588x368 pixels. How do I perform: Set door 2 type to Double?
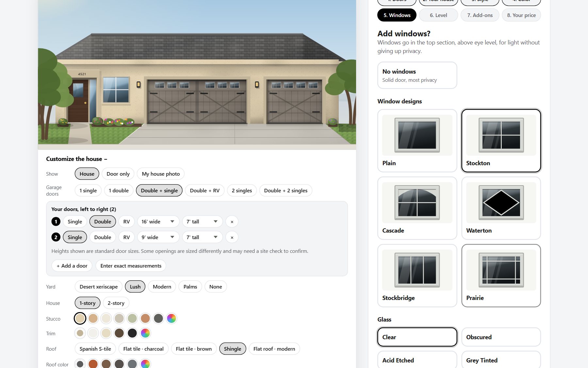tap(103, 237)
